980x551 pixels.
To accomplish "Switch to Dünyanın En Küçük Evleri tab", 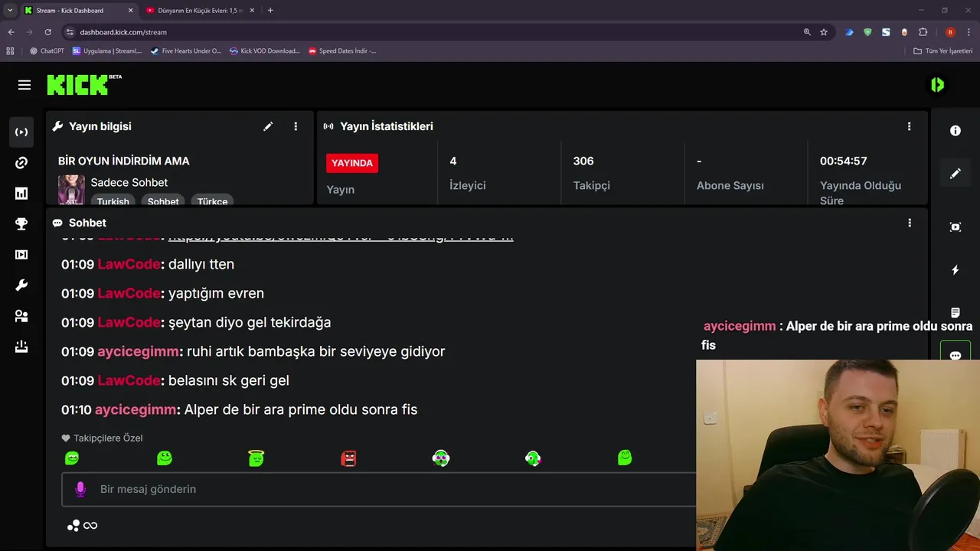I will 201,11.
